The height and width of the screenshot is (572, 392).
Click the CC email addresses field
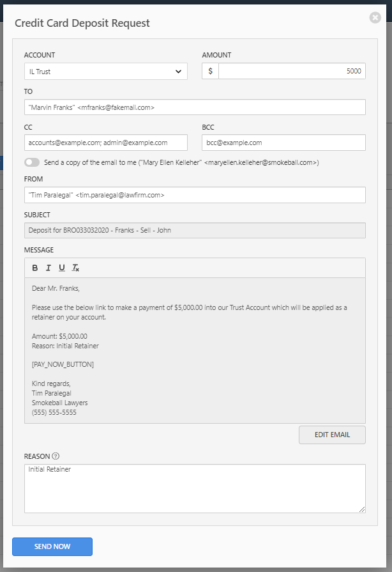105,143
